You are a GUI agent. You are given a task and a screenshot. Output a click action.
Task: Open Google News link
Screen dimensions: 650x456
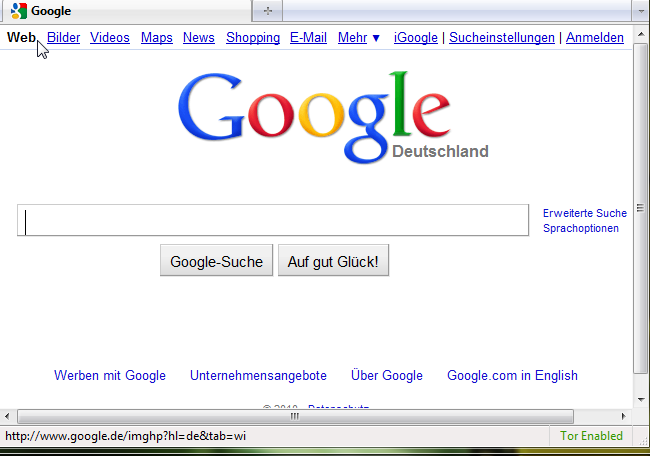click(199, 37)
